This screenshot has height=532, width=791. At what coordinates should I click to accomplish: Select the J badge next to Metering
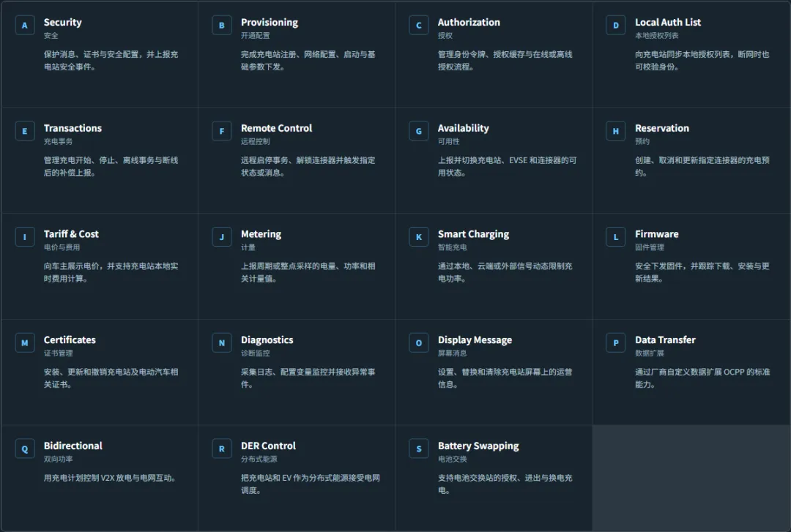click(221, 237)
